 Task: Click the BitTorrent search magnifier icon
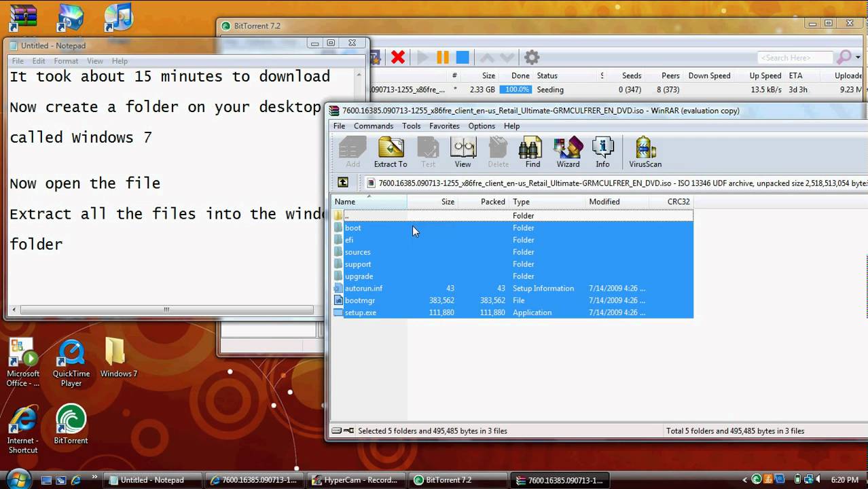[x=844, y=58]
